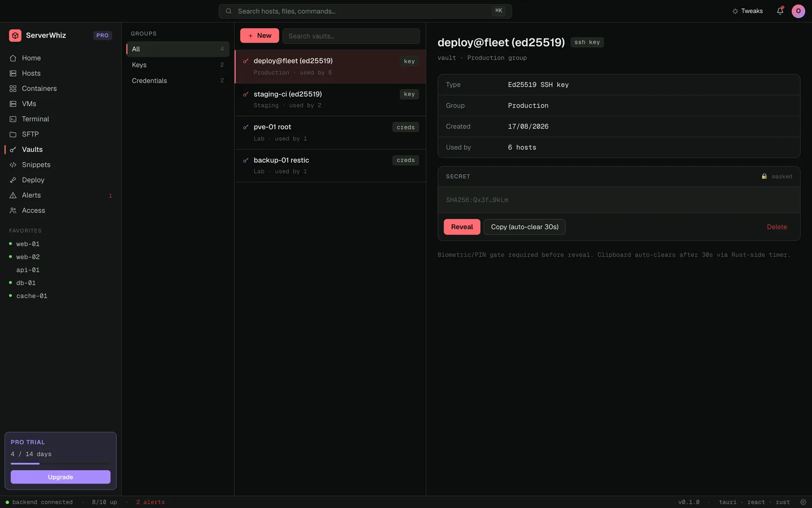Screen dimensions: 812x508
Task: Open Home from the sidebar
Action: [60, 58]
